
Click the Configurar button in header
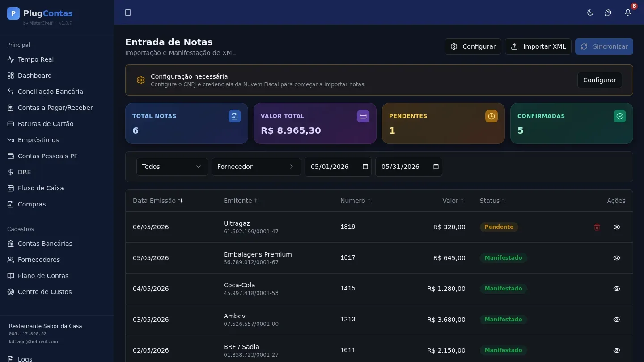point(473,46)
